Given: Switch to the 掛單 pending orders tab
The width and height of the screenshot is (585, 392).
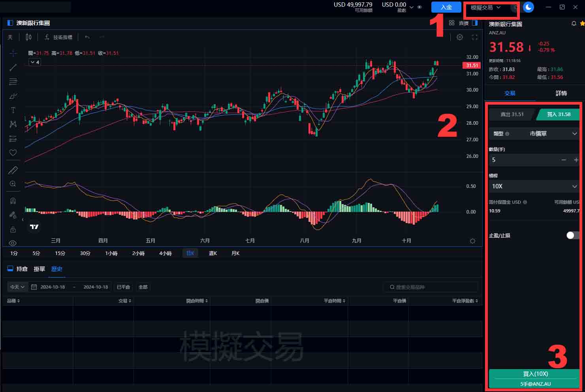Looking at the screenshot, I should (39, 269).
